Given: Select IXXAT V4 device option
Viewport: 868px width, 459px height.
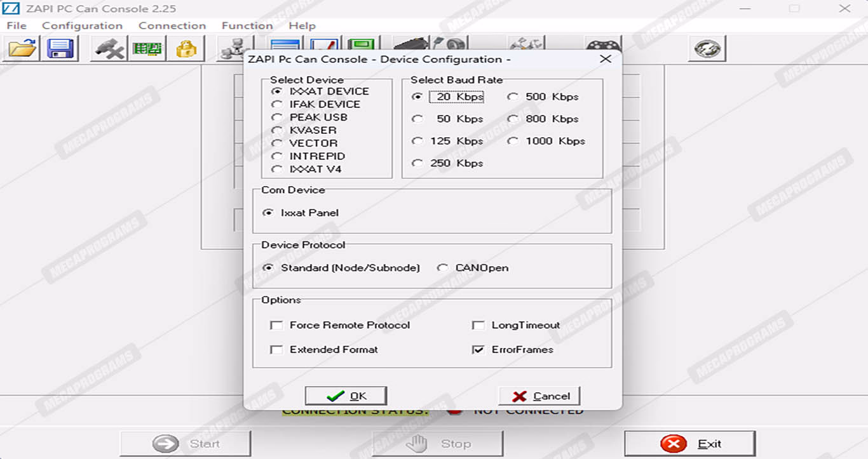Looking at the screenshot, I should pos(307,169).
